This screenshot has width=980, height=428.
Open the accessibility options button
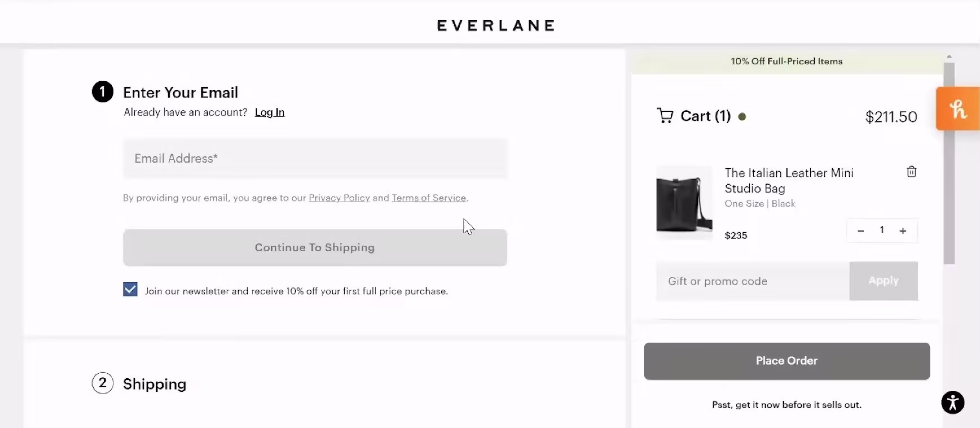(952, 403)
